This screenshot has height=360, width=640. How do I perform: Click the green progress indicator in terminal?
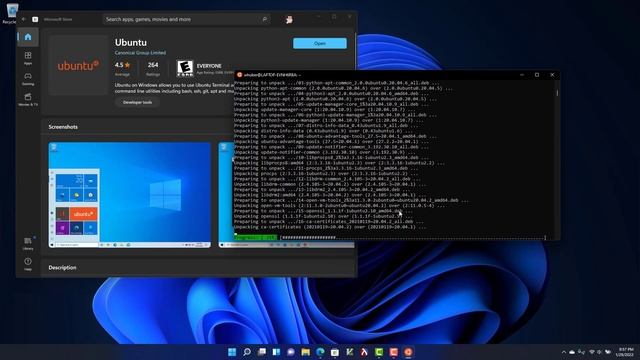click(256, 237)
